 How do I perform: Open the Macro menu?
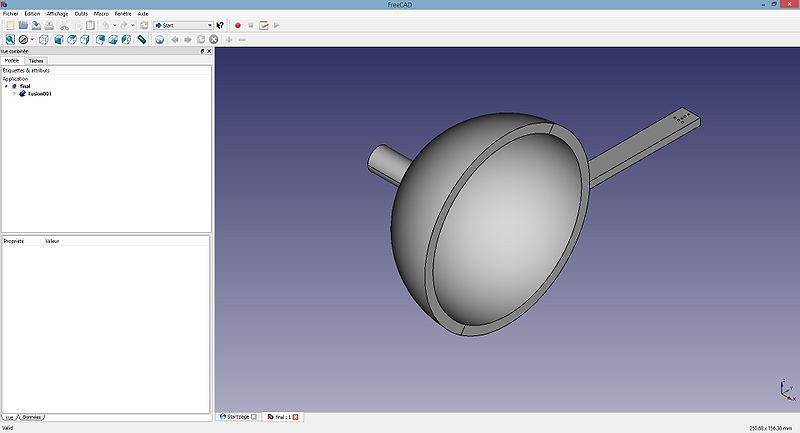coord(101,13)
